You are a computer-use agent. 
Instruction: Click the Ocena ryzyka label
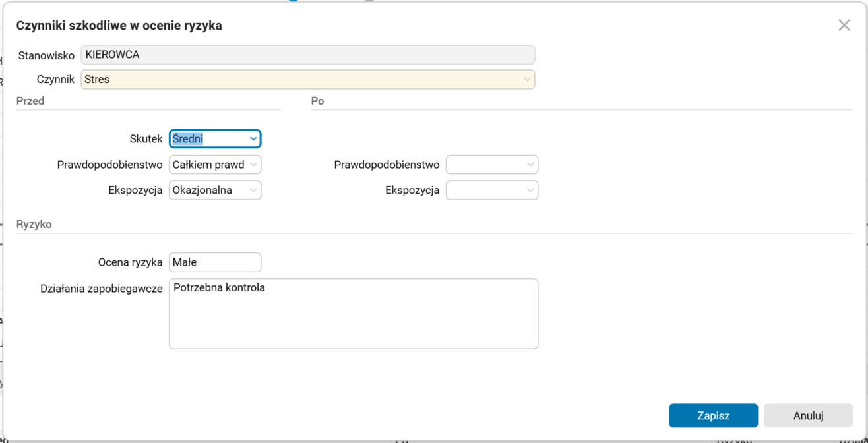coord(130,262)
